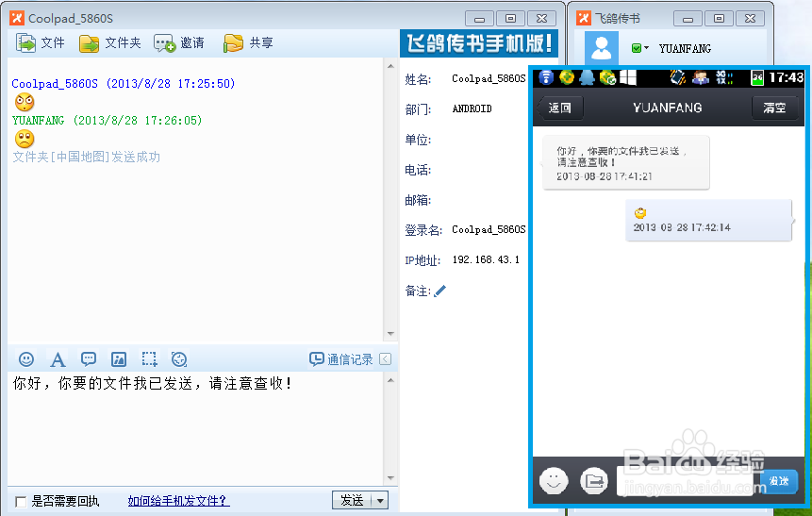Click the 邀请 invite icon
Image resolution: width=812 pixels, height=516 pixels.
point(165,43)
